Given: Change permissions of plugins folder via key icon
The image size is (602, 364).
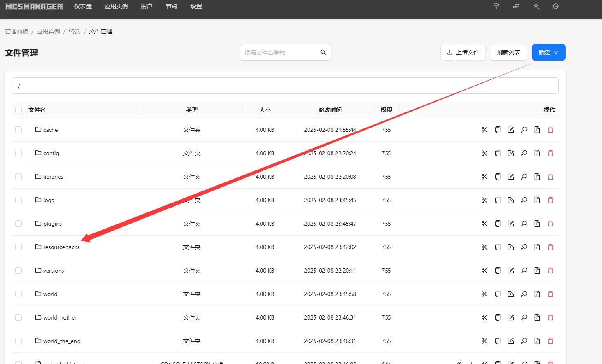Looking at the screenshot, I should click(524, 224).
